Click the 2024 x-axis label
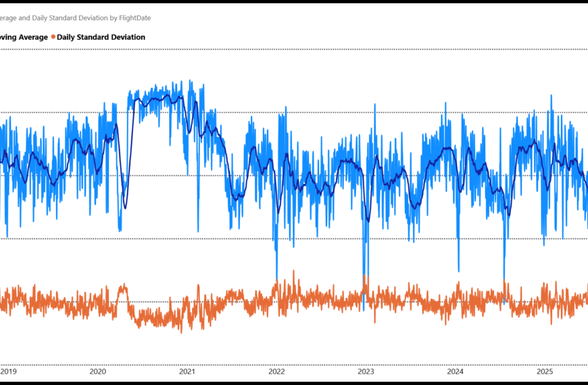This screenshot has height=385, width=588. [x=455, y=371]
